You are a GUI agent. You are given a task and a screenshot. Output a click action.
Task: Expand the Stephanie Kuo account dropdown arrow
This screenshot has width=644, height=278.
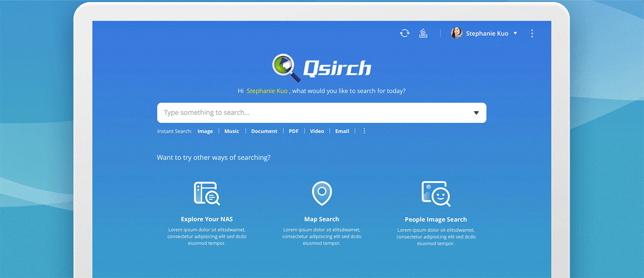[x=515, y=33]
